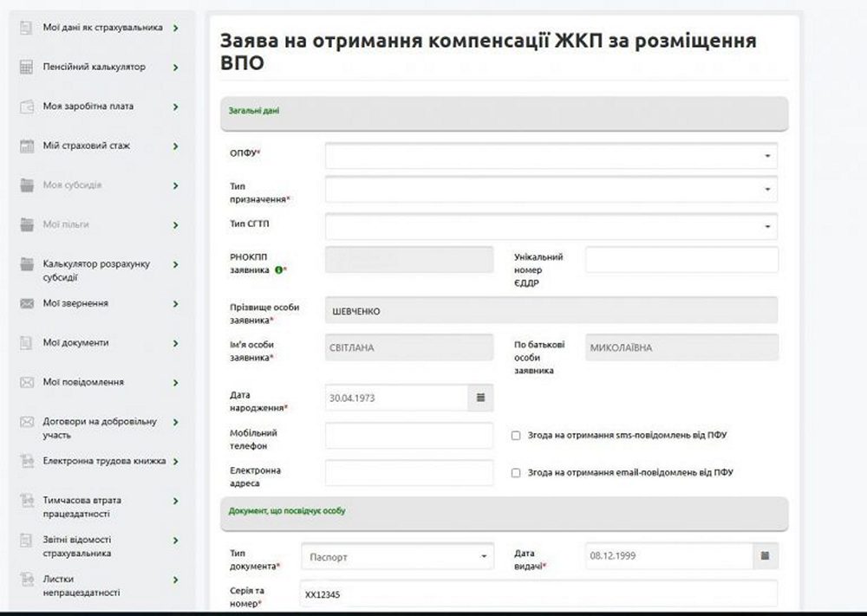Click the folder icon beside 'Калькулятор розрахунку субсидії'
Image resolution: width=867 pixels, height=616 pixels.
(x=26, y=264)
